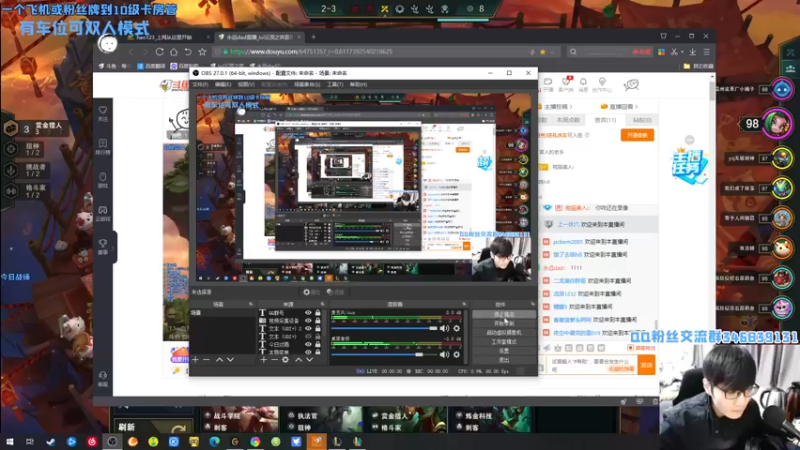Viewport: 800px width, 450px height.
Task: Click the Douyu chat text input field
Action: (592, 365)
